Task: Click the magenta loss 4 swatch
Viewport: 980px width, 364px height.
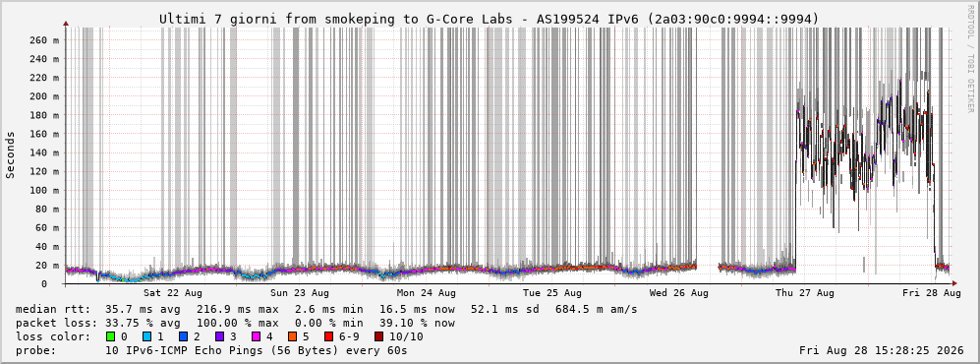Action: point(257,336)
